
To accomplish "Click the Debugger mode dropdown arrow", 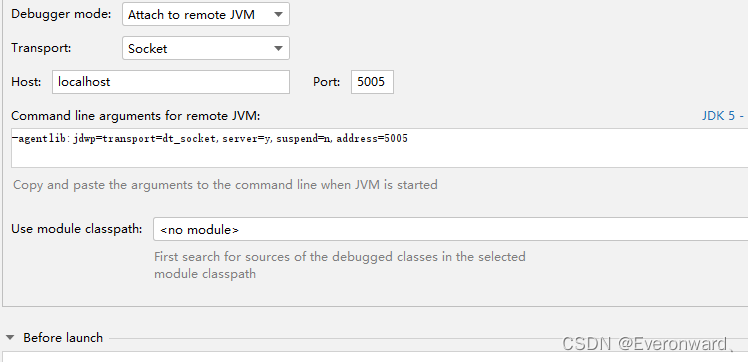I will pos(278,15).
